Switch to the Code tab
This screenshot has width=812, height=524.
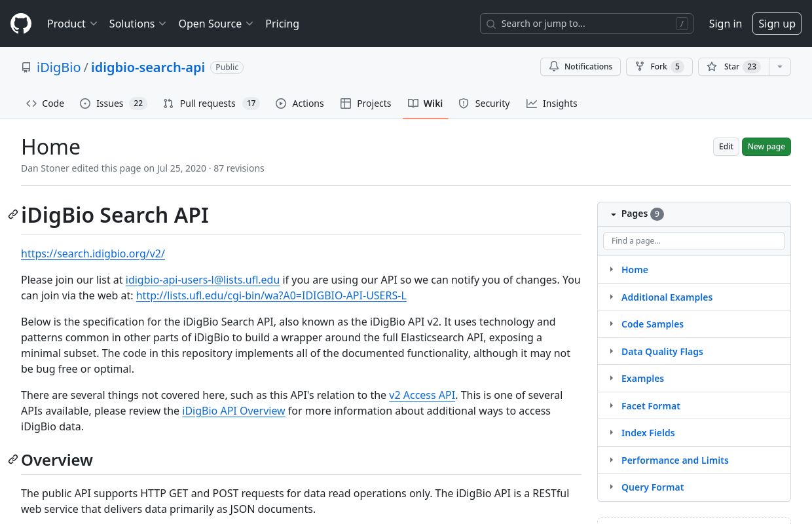[x=45, y=103]
